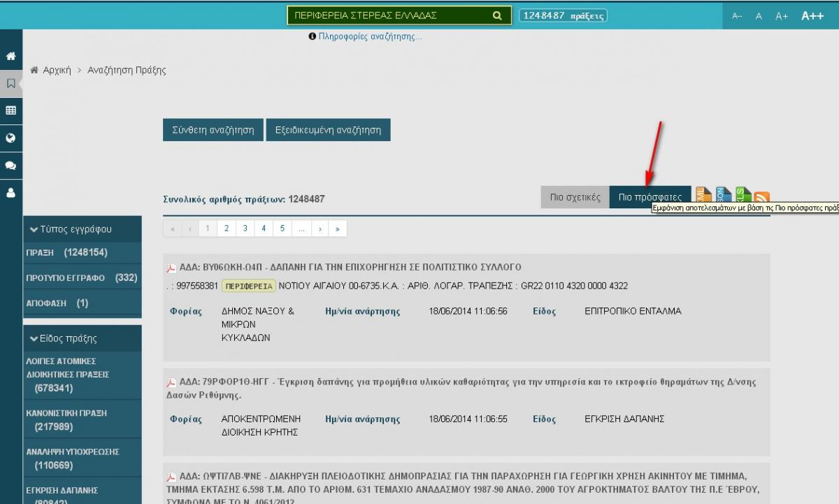
Task: Go to page 3 of results
Action: point(245,229)
